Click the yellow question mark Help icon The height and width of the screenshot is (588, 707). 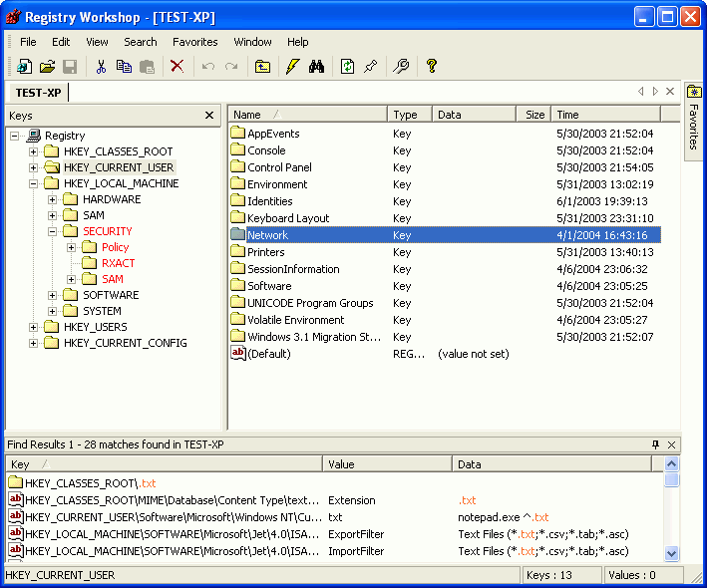pyautogui.click(x=432, y=66)
